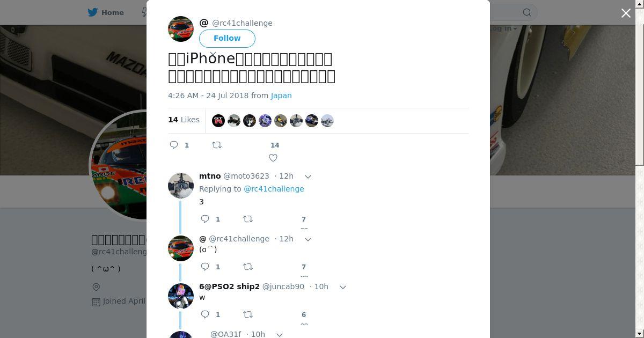This screenshot has width=644, height=338.
Task: Retweet the 6@PSO2 ship2 comment
Action: 248,314
